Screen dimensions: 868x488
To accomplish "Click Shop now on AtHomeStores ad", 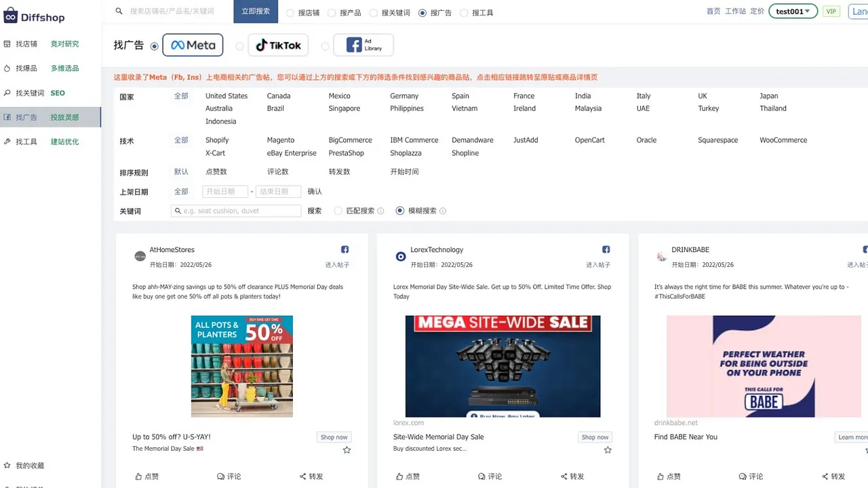I will (x=334, y=437).
